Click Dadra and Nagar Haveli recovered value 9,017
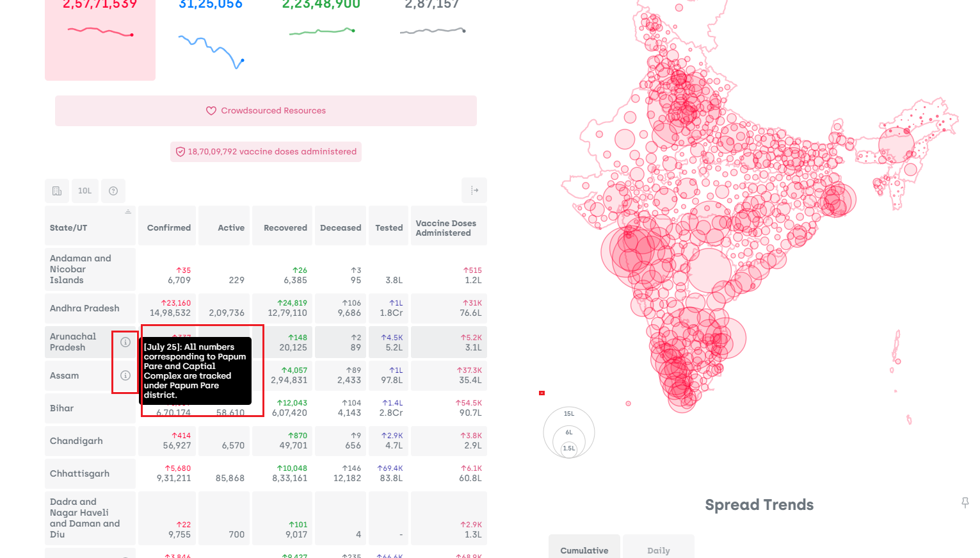Screen dimensions: 980x558 [x=296, y=535]
